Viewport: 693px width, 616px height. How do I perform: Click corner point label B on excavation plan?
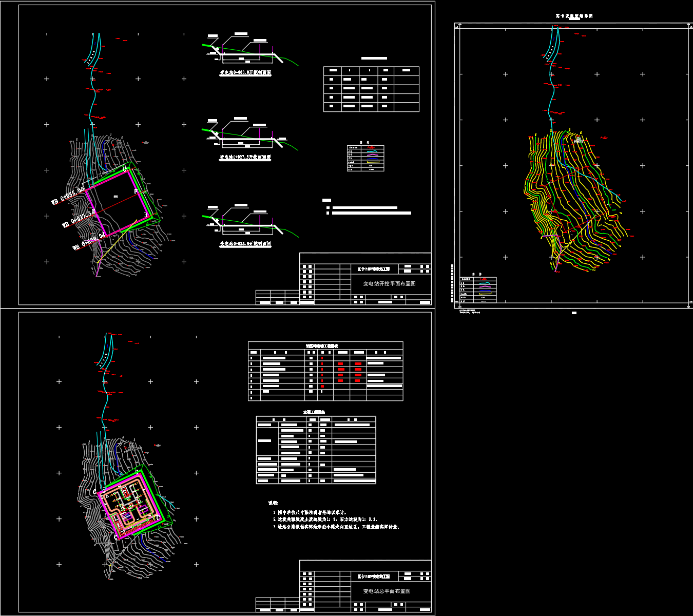coord(146,215)
